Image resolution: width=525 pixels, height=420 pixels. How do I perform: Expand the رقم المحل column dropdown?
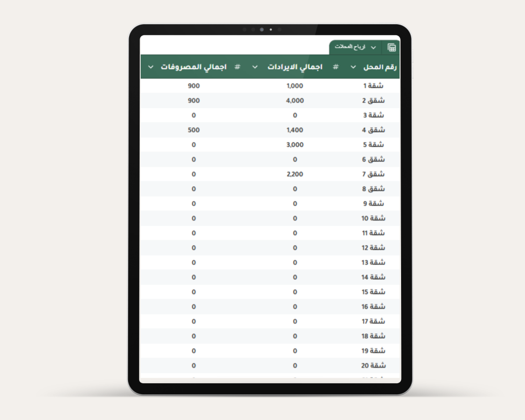tap(353, 67)
